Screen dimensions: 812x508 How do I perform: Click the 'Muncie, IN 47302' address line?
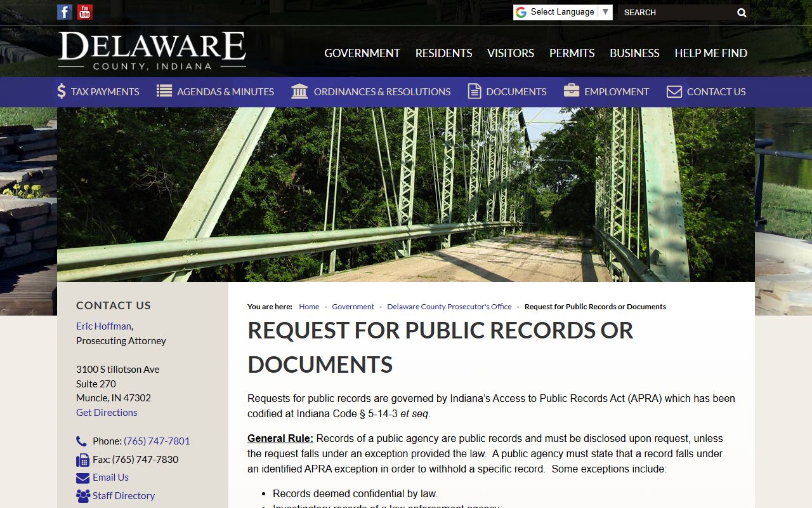pos(114,398)
